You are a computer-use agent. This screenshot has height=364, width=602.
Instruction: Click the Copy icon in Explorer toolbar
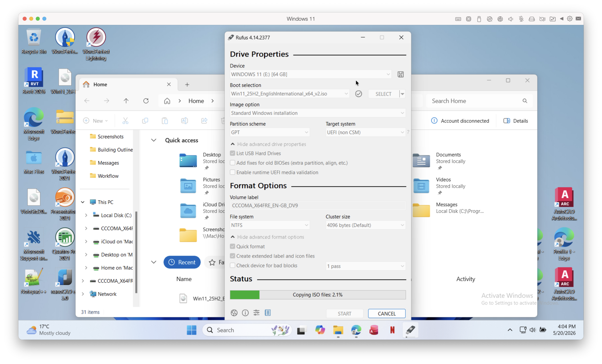[145, 121]
